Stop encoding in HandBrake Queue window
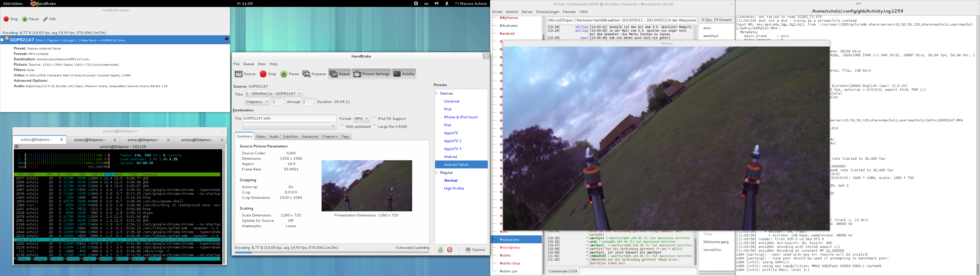The image size is (980, 276). pos(11,19)
